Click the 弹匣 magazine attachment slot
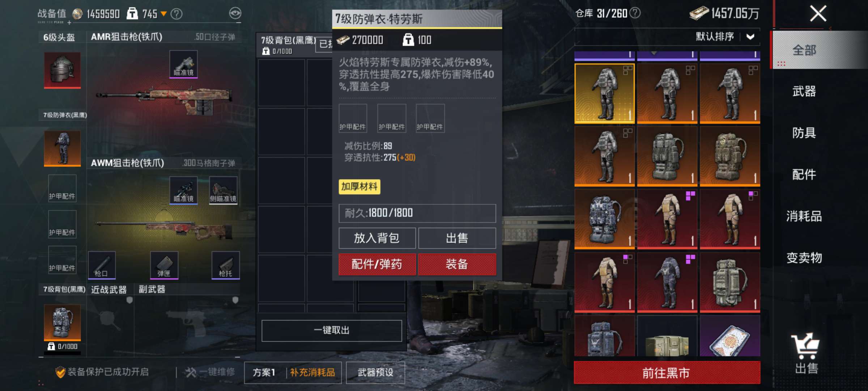This screenshot has width=868, height=391. [x=164, y=265]
